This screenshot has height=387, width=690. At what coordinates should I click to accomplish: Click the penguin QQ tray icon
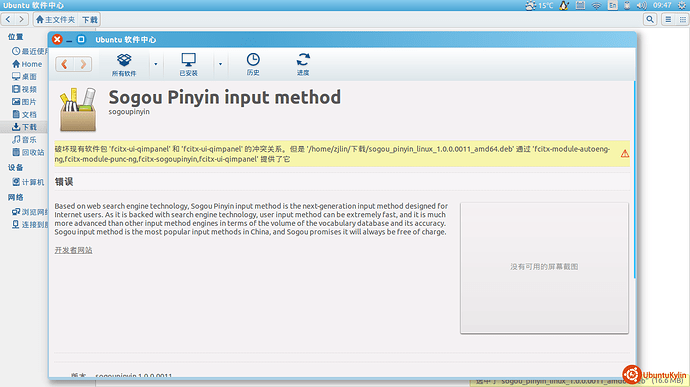pos(564,5)
